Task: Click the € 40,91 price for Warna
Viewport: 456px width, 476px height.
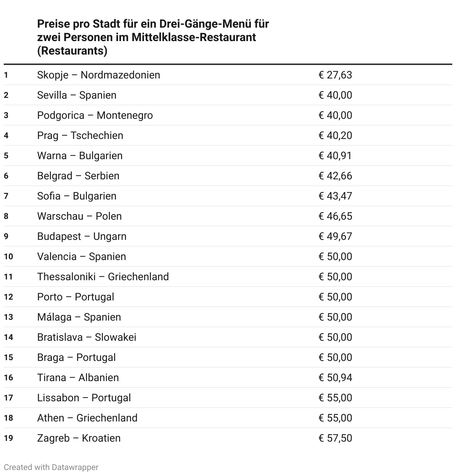Action: pyautogui.click(x=335, y=156)
